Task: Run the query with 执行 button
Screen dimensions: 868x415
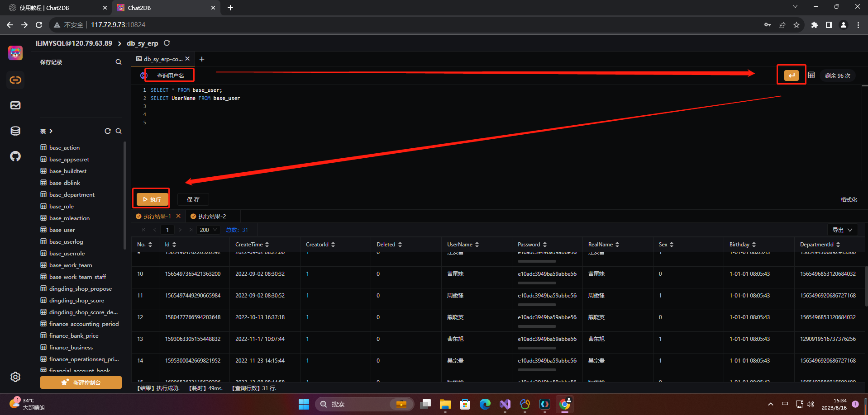Action: [152, 199]
